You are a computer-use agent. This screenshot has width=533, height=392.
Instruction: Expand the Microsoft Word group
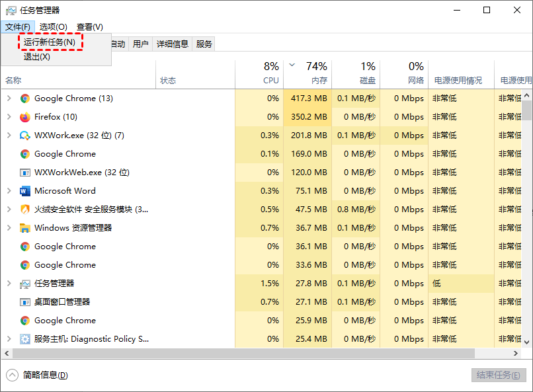tap(9, 191)
